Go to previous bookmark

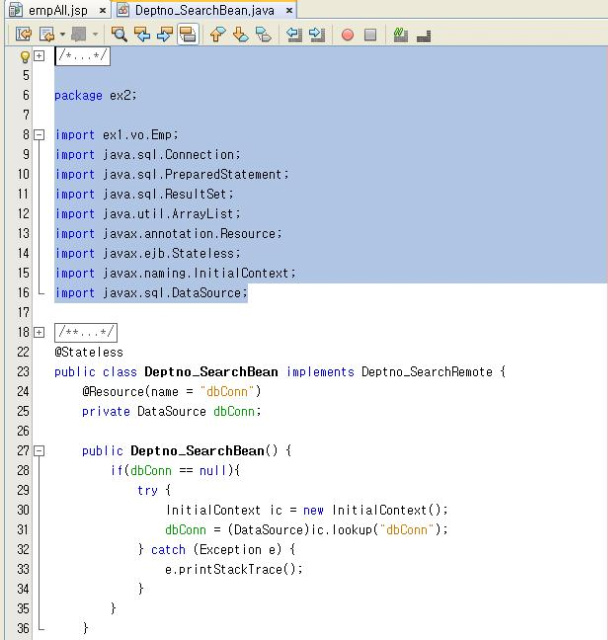[217, 35]
